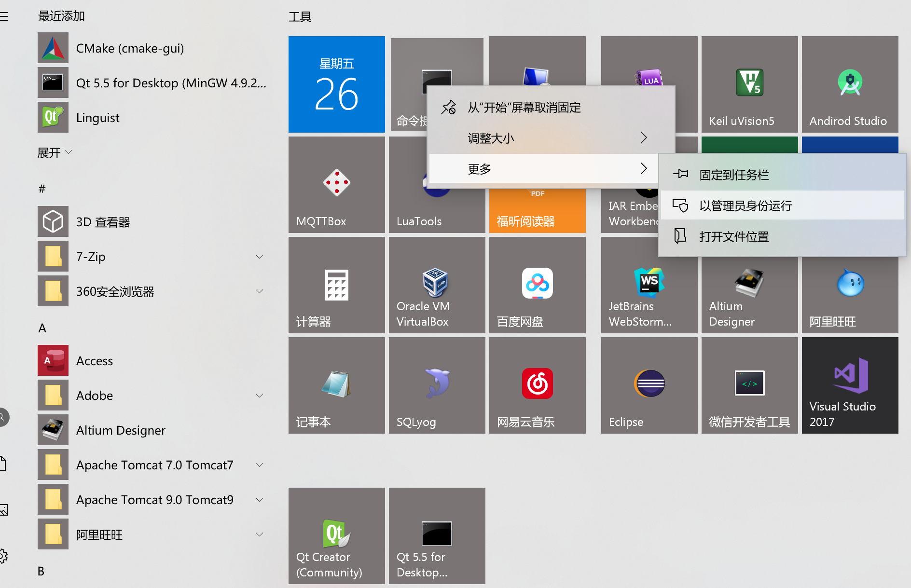
Task: Open Keil uVision5 tile
Action: 750,84
